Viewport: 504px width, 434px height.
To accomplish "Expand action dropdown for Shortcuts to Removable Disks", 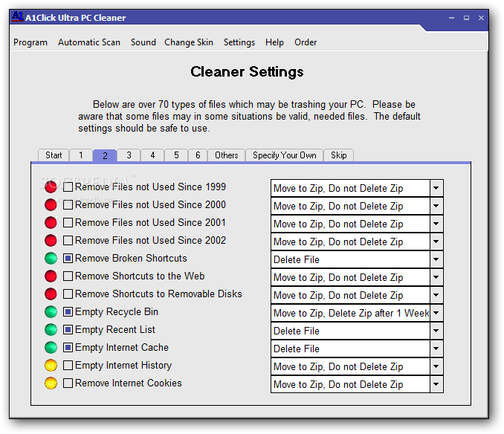I will pyautogui.click(x=436, y=295).
